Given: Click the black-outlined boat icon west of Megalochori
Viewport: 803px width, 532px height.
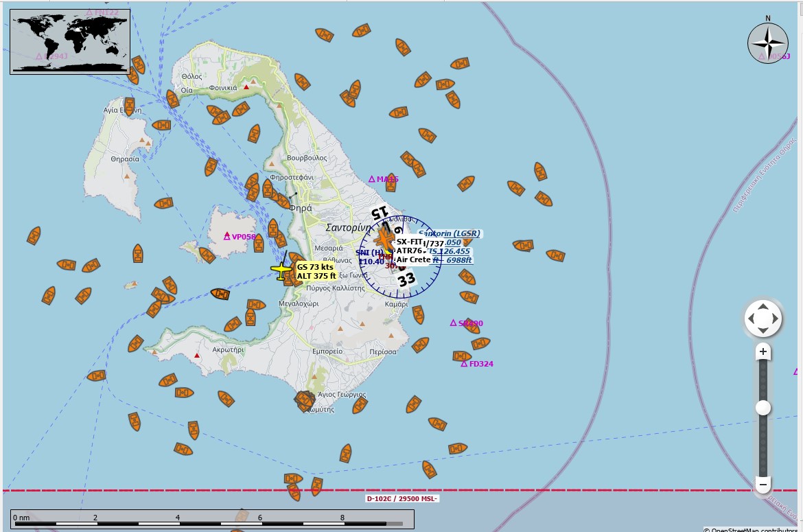Looking at the screenshot, I should point(220,294).
